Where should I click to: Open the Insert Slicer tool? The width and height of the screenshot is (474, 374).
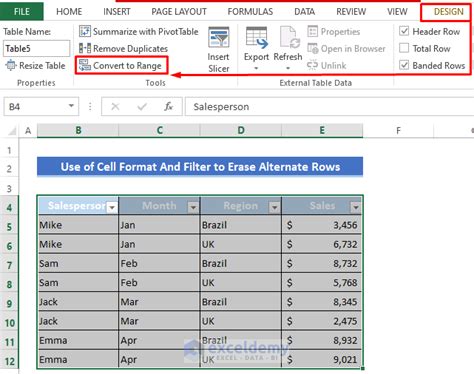click(x=219, y=50)
